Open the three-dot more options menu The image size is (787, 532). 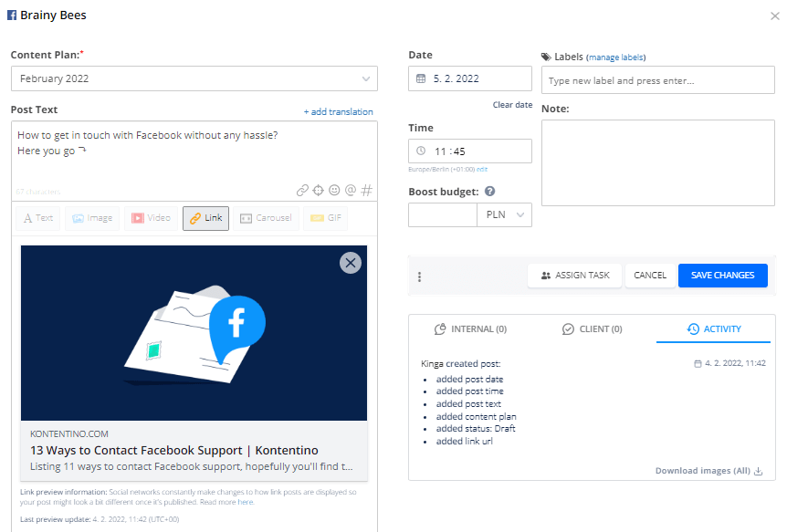[x=420, y=276]
